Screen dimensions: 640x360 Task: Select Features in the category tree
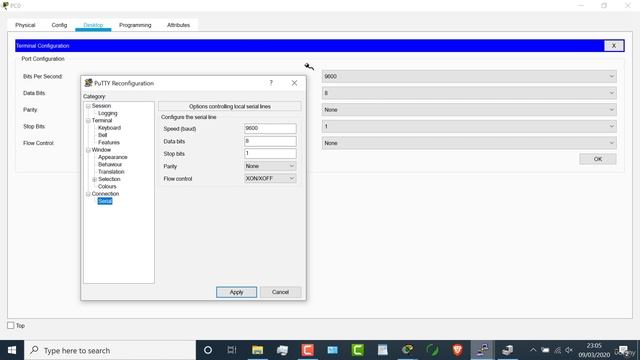coord(109,142)
